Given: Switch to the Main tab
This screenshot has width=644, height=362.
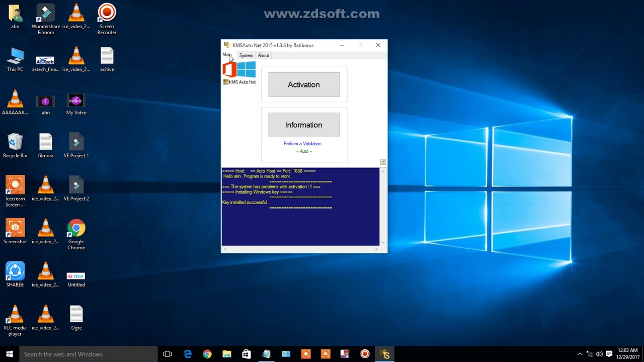Looking at the screenshot, I should point(227,55).
